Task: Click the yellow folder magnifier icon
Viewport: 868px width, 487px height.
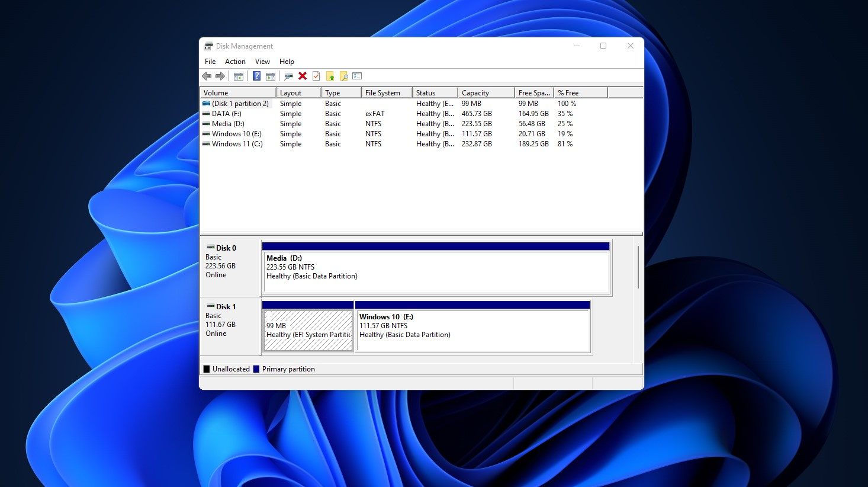Action: coord(343,76)
